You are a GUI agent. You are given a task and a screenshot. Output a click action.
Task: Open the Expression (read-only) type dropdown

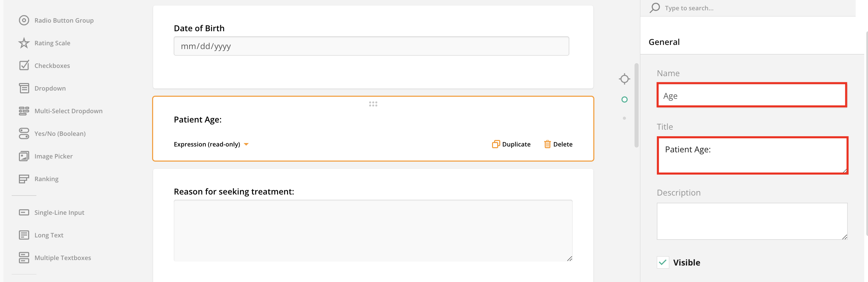(211, 144)
